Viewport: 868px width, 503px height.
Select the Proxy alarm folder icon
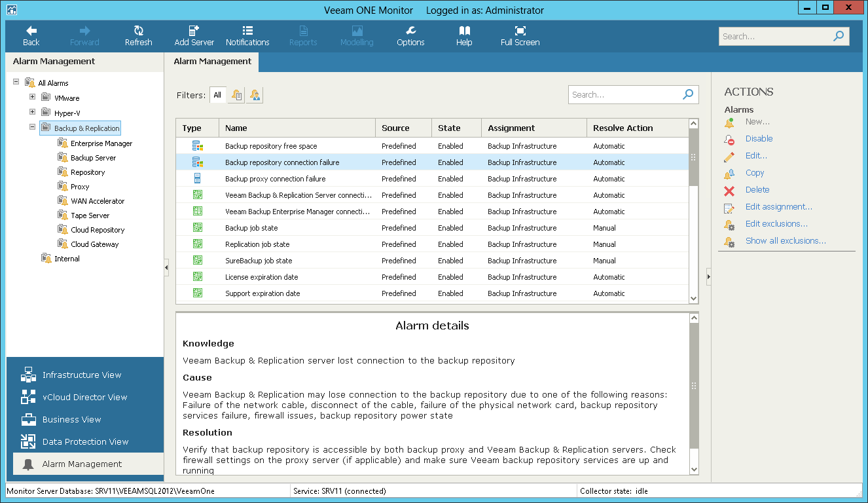pos(63,186)
